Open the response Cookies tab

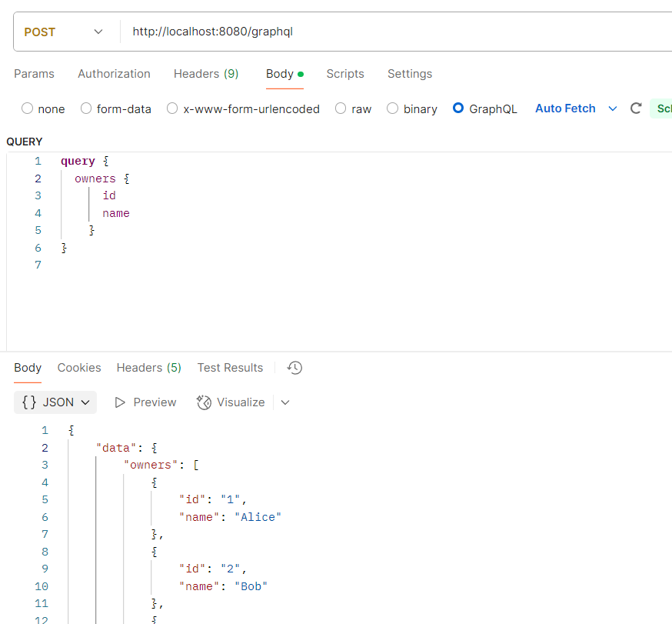coord(79,368)
